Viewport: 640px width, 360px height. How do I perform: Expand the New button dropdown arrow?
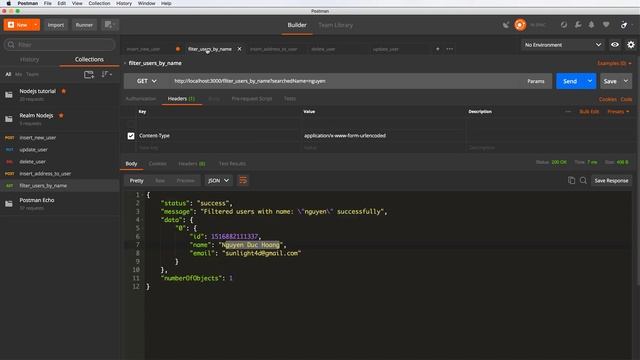click(x=36, y=25)
